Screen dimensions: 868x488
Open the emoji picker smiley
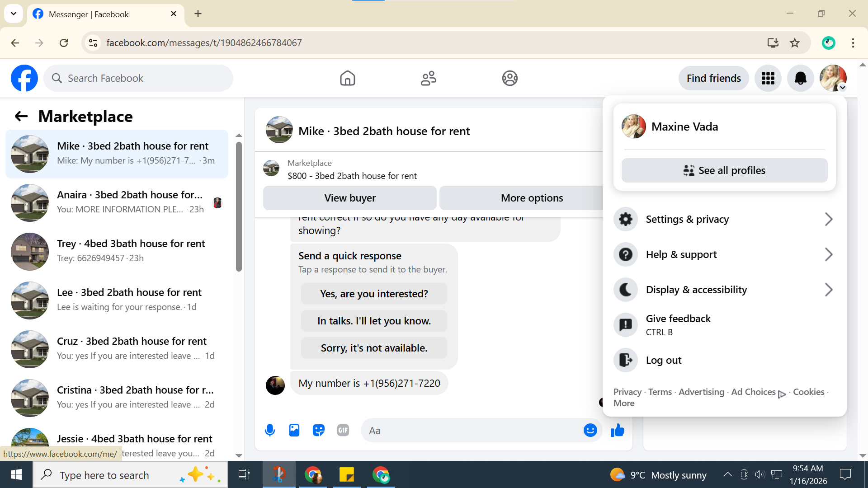(590, 430)
